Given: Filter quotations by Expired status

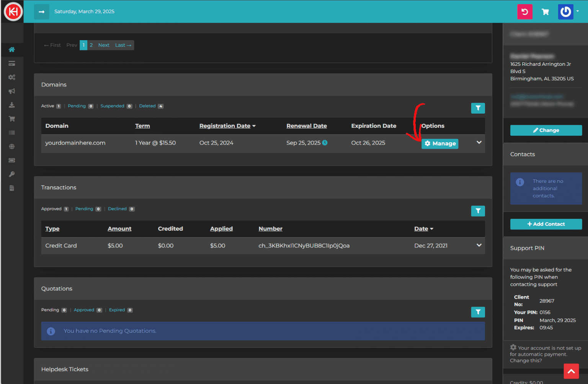Looking at the screenshot, I should pyautogui.click(x=116, y=310).
